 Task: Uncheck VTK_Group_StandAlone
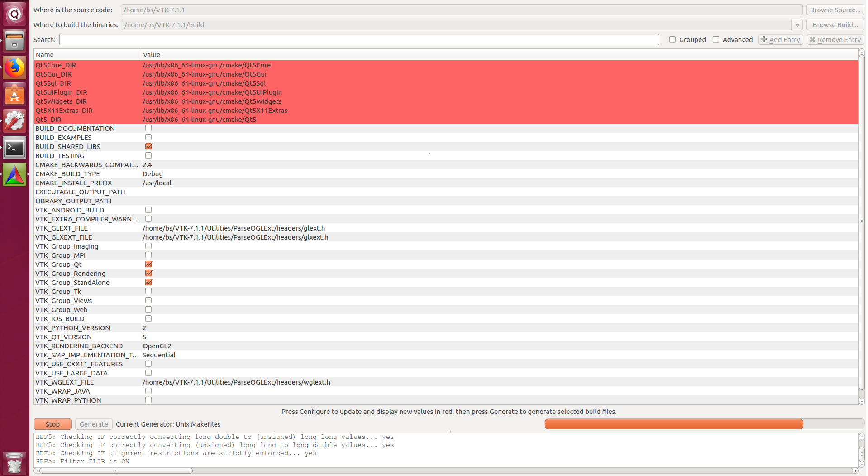[148, 282]
